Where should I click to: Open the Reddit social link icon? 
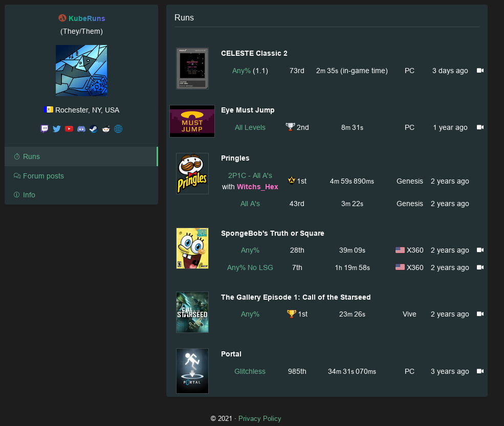[106, 129]
